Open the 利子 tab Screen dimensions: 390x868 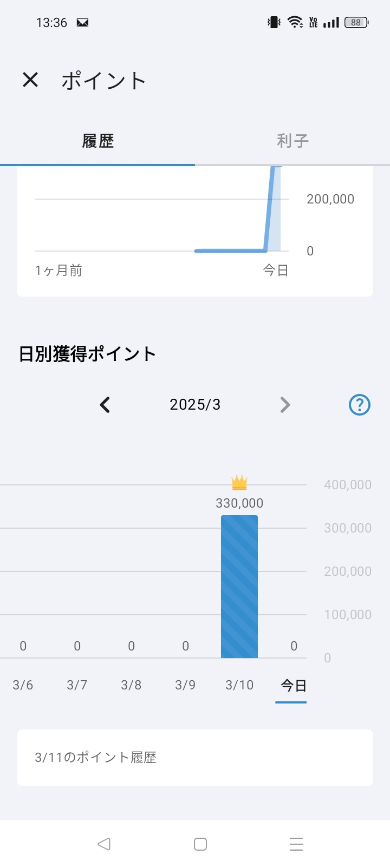292,141
